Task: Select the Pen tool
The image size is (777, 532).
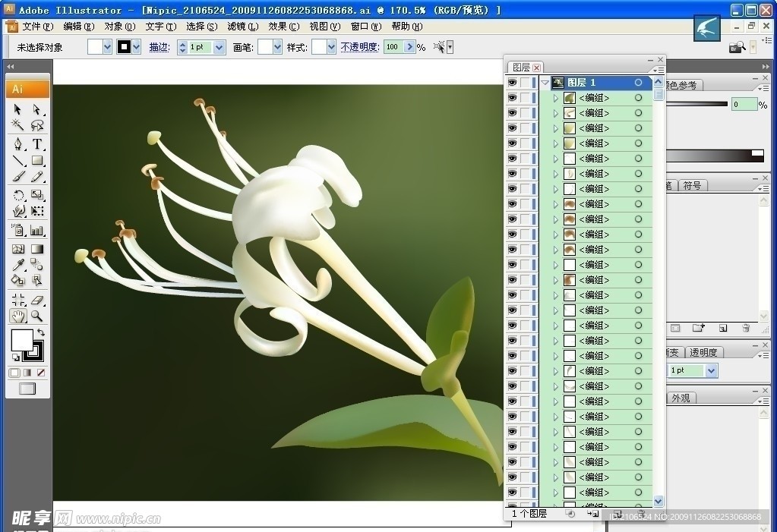Action: coord(18,144)
